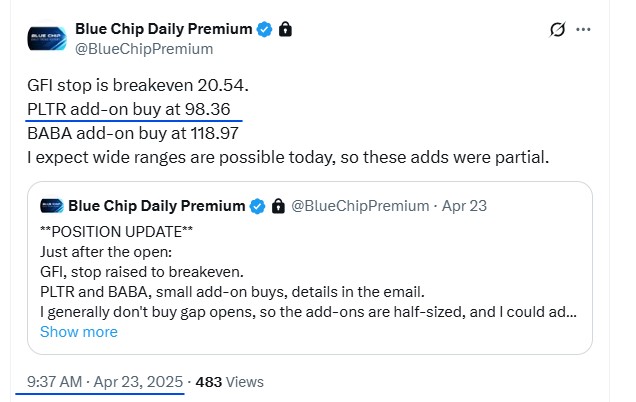Expand quoted tweet with Show more
636x402 pixels.
click(x=79, y=332)
